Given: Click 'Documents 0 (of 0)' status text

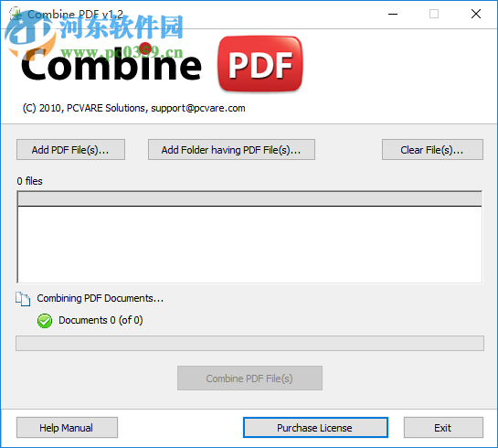Looking at the screenshot, I should pos(101,320).
